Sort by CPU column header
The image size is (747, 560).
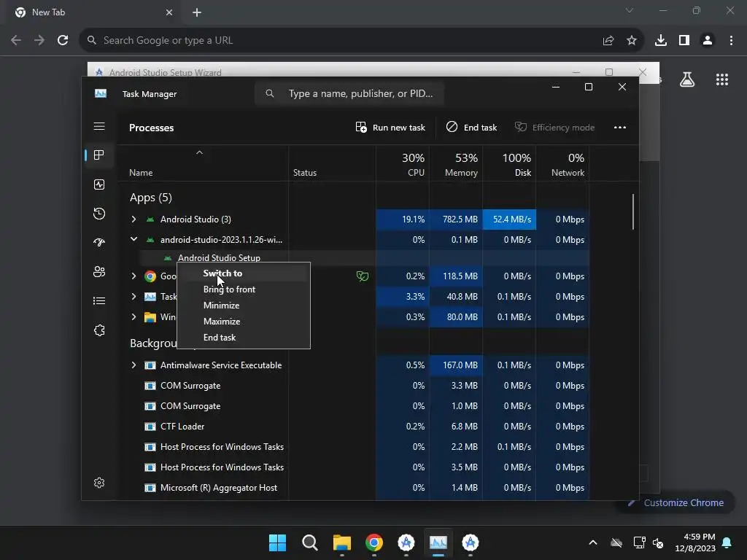[x=403, y=164]
